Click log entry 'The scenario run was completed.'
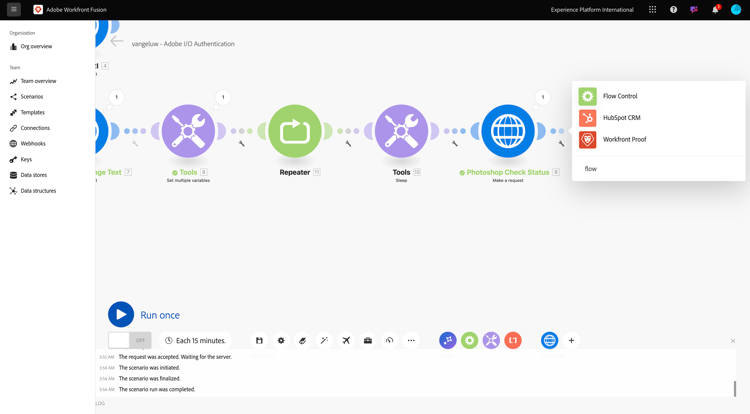750x414 pixels. [x=156, y=389]
